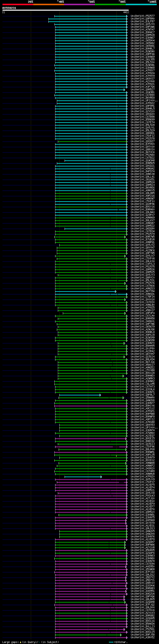The height and width of the screenshot is (644, 159).
Task: Select the UniRef100_O65904 label
Action: [142, 40]
